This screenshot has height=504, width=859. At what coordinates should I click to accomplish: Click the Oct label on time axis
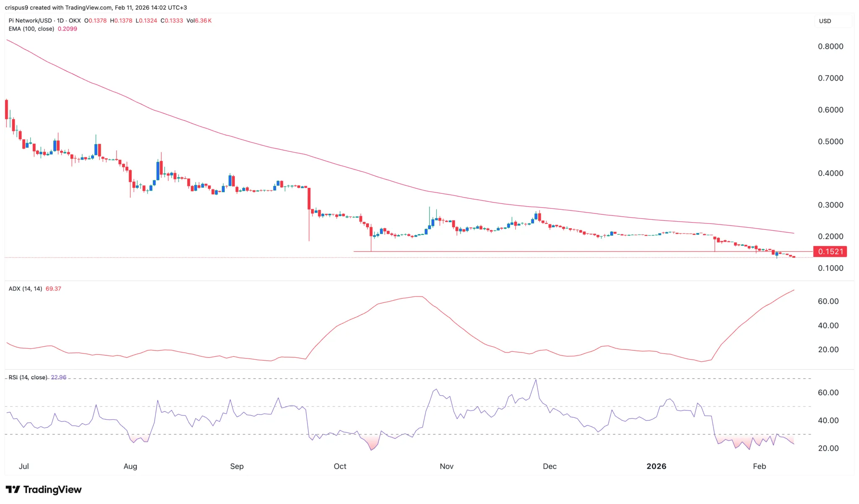tap(340, 466)
